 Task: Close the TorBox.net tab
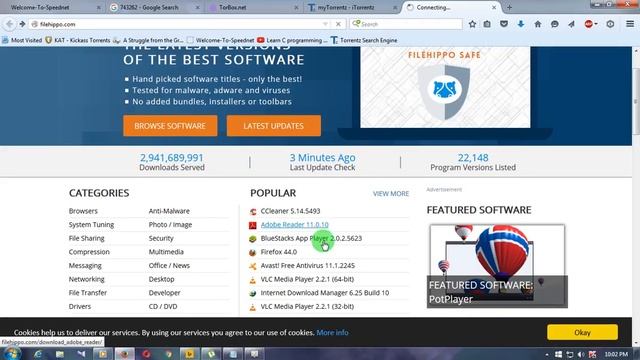tap(296, 7)
